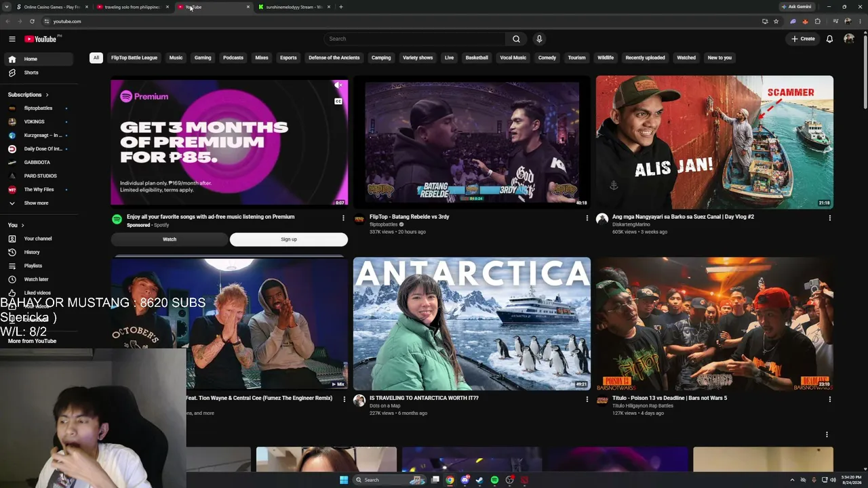
Task: Open the Chrome profile avatar
Action: pyautogui.click(x=848, y=21)
